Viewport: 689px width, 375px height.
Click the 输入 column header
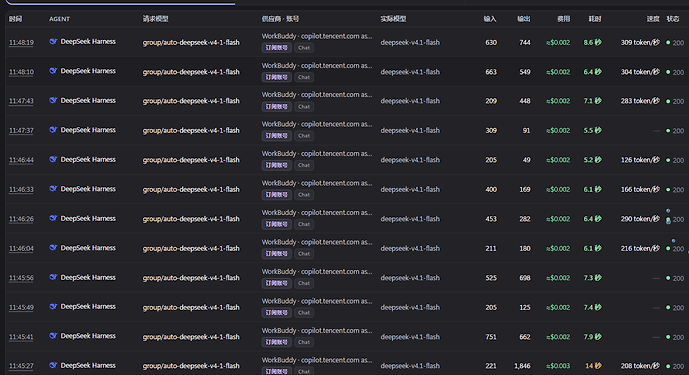(490, 19)
